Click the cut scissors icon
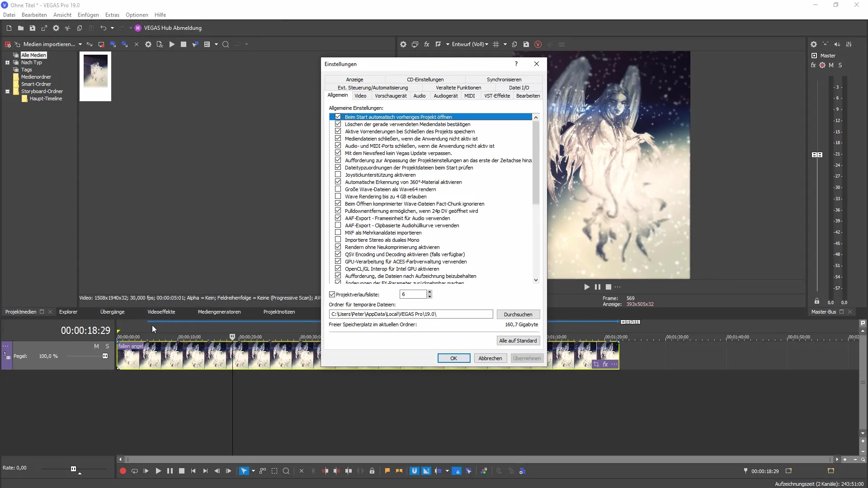Image resolution: width=868 pixels, height=488 pixels. (68, 28)
